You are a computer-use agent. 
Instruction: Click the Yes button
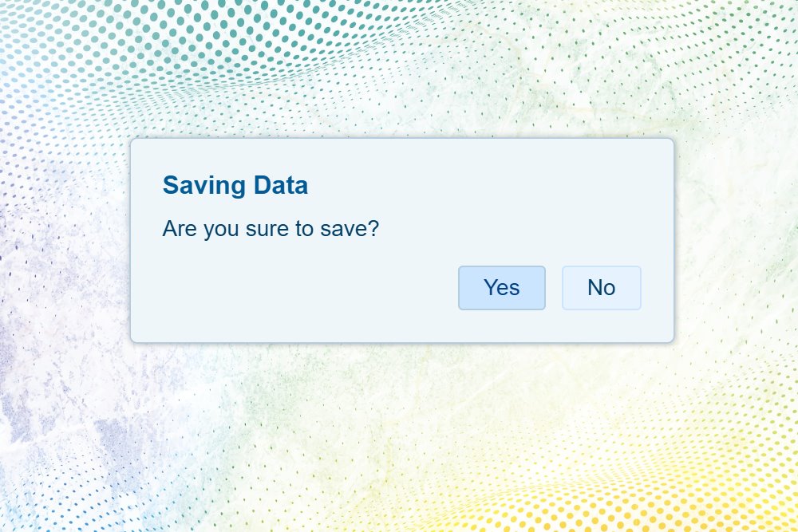click(x=501, y=287)
